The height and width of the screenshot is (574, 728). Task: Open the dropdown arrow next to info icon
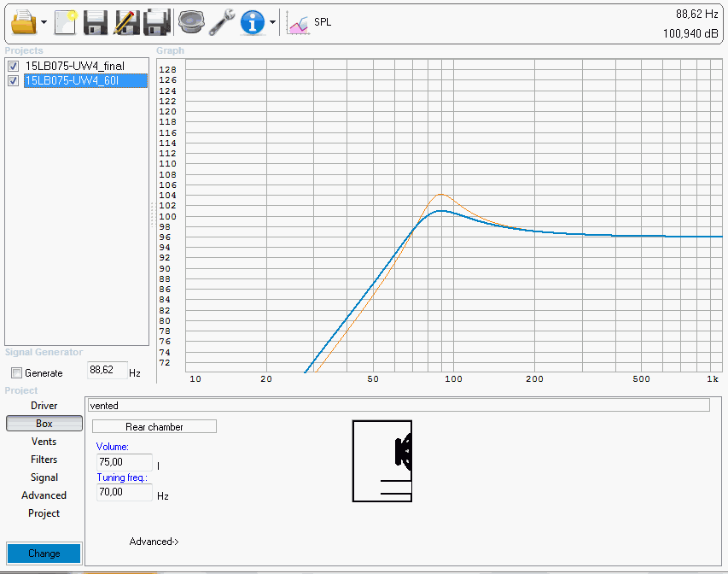click(272, 22)
